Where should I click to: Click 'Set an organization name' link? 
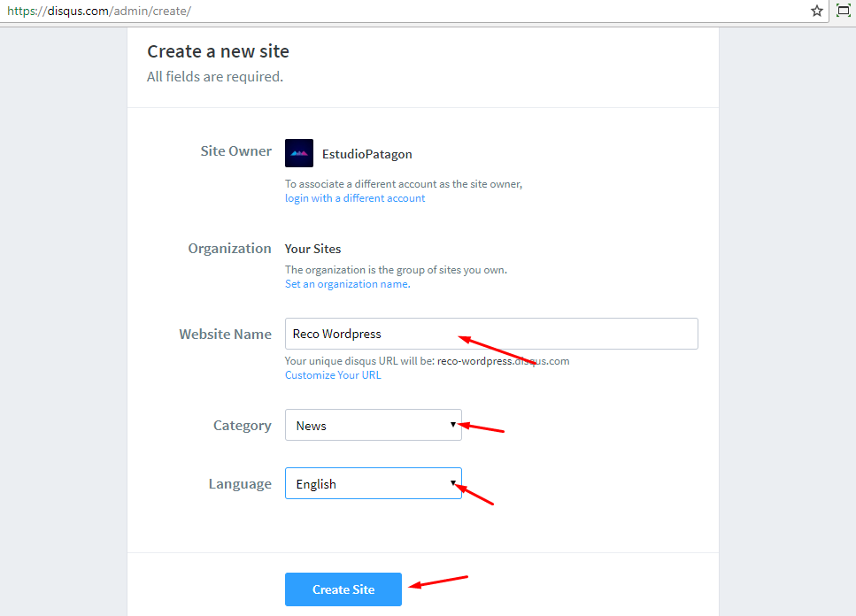click(346, 284)
